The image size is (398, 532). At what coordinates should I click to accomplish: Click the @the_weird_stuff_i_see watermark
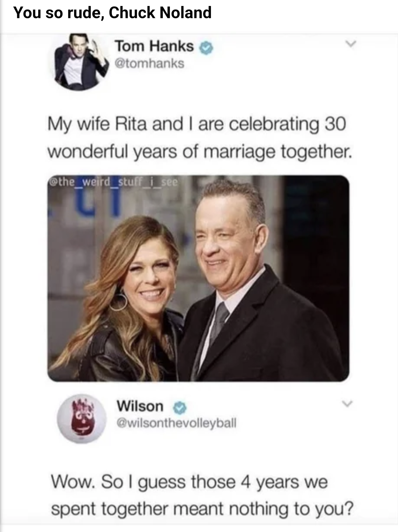[x=113, y=183]
